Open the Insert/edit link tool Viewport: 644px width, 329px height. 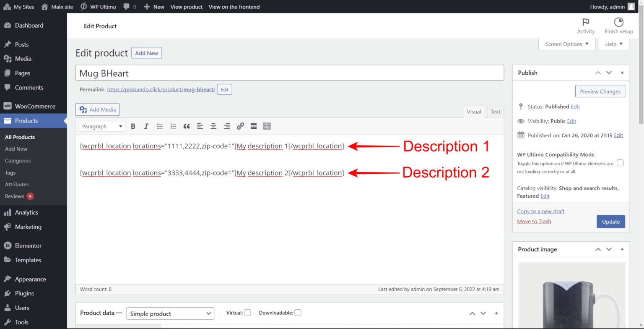(x=240, y=126)
